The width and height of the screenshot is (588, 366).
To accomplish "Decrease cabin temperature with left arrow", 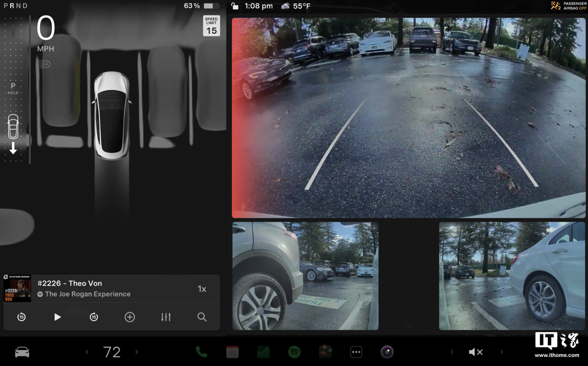I will click(x=87, y=352).
